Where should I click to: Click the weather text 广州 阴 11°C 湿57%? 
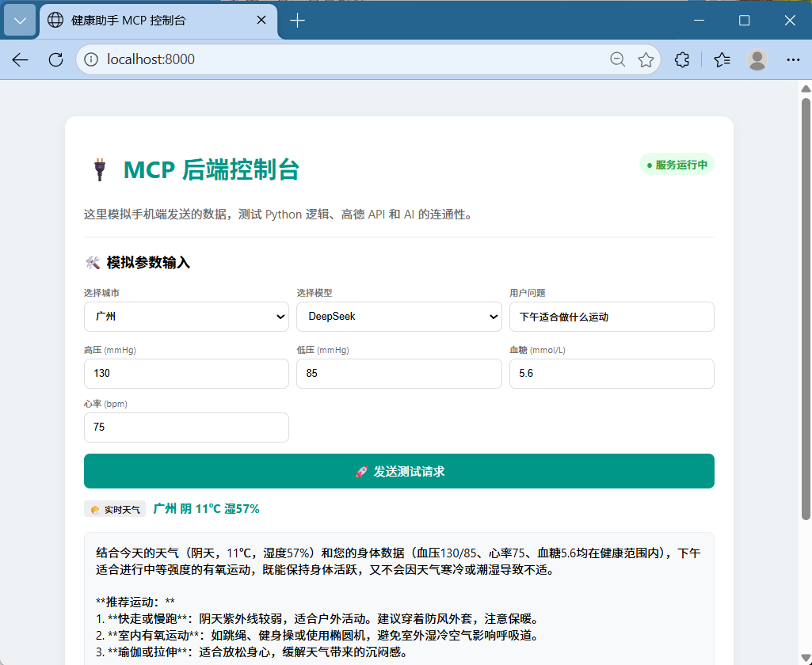(x=206, y=509)
